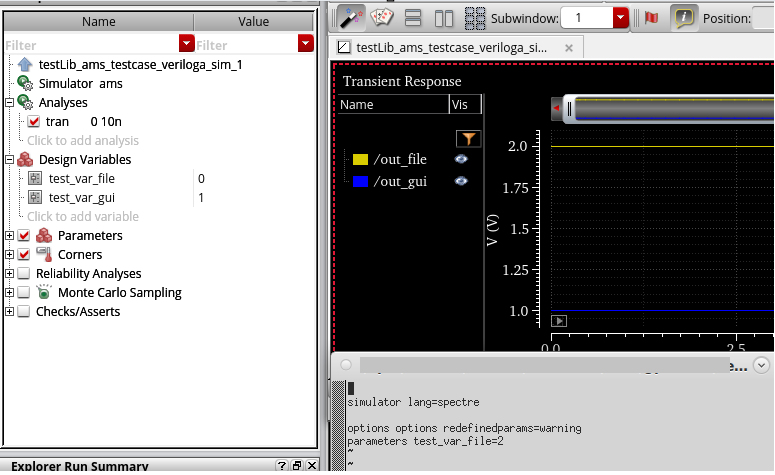The height and width of the screenshot is (475, 775).
Task: Enable the Monte Carlo Sampling checkbox
Action: [24, 293]
